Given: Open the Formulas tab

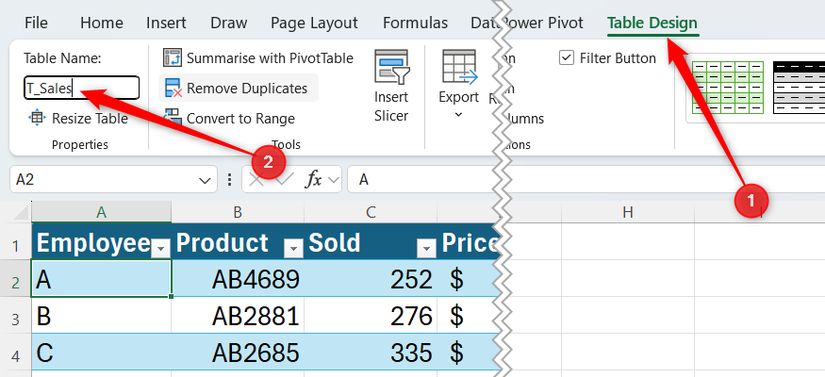Looking at the screenshot, I should pos(415,23).
